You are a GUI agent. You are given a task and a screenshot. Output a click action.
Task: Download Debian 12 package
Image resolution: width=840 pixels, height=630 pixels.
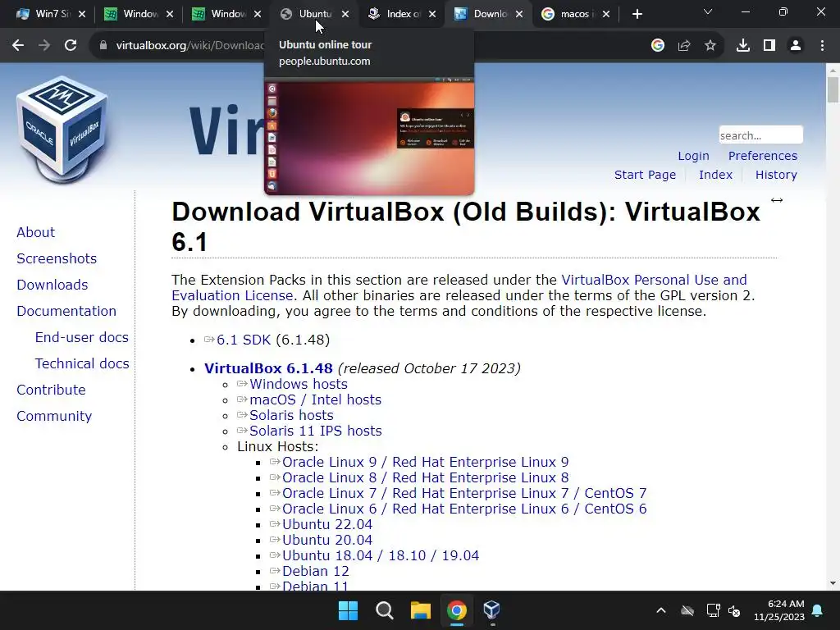(x=315, y=571)
